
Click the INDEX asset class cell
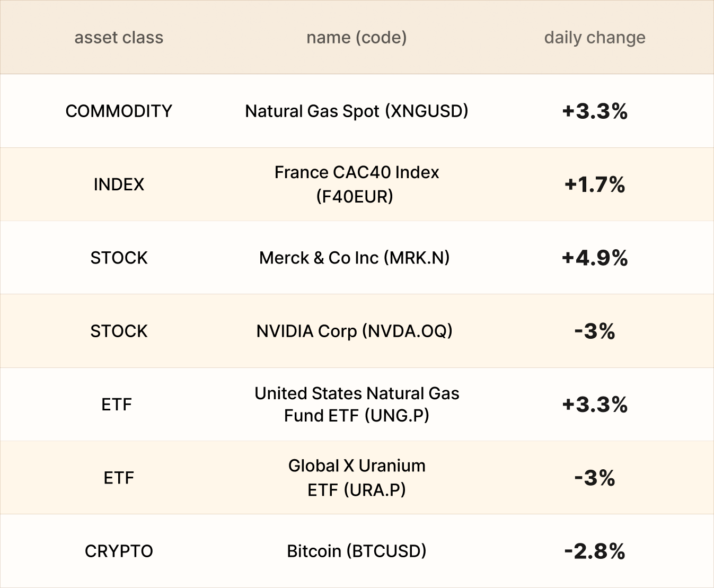pyautogui.click(x=119, y=185)
